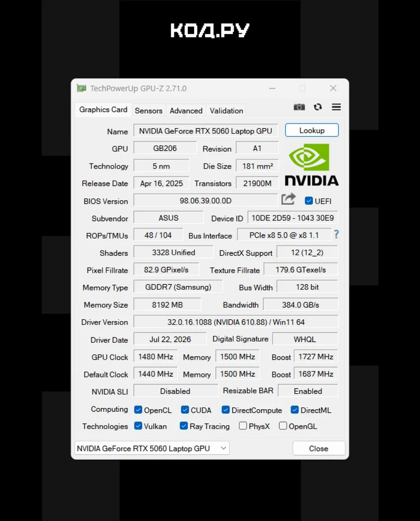
Task: Take a screenshot with the camera icon
Action: tap(299, 107)
